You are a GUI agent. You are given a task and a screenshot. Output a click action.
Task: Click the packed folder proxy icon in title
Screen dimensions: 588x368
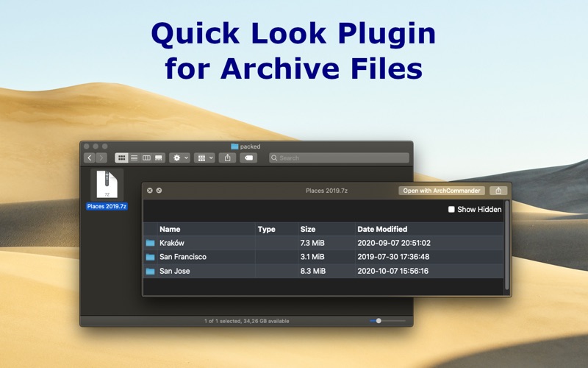click(234, 146)
